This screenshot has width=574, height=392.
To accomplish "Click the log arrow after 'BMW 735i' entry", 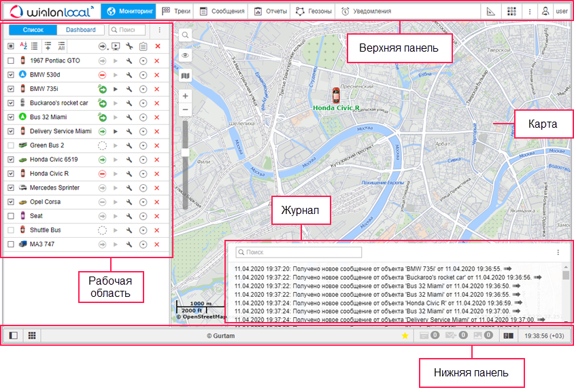I will (x=507, y=269).
